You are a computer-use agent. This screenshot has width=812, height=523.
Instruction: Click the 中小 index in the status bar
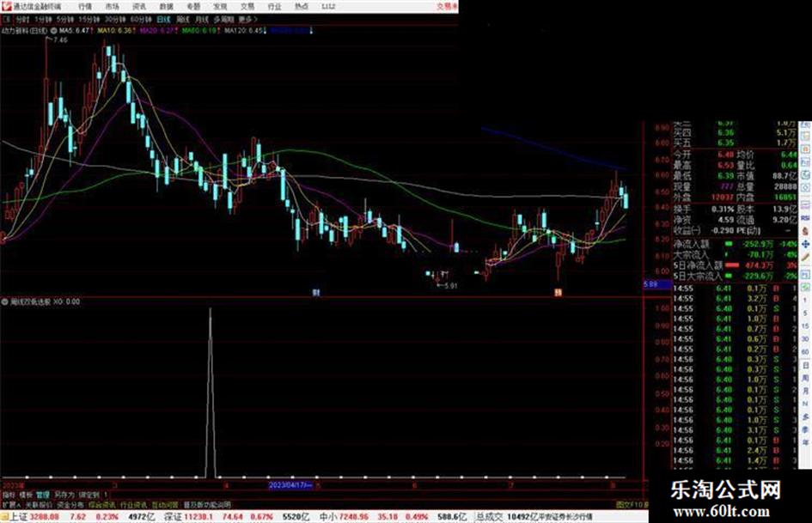[328, 517]
